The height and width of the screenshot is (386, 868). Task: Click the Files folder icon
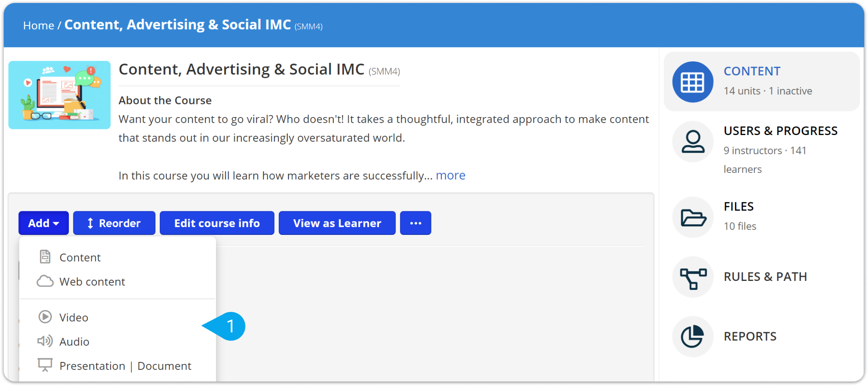[x=693, y=217]
